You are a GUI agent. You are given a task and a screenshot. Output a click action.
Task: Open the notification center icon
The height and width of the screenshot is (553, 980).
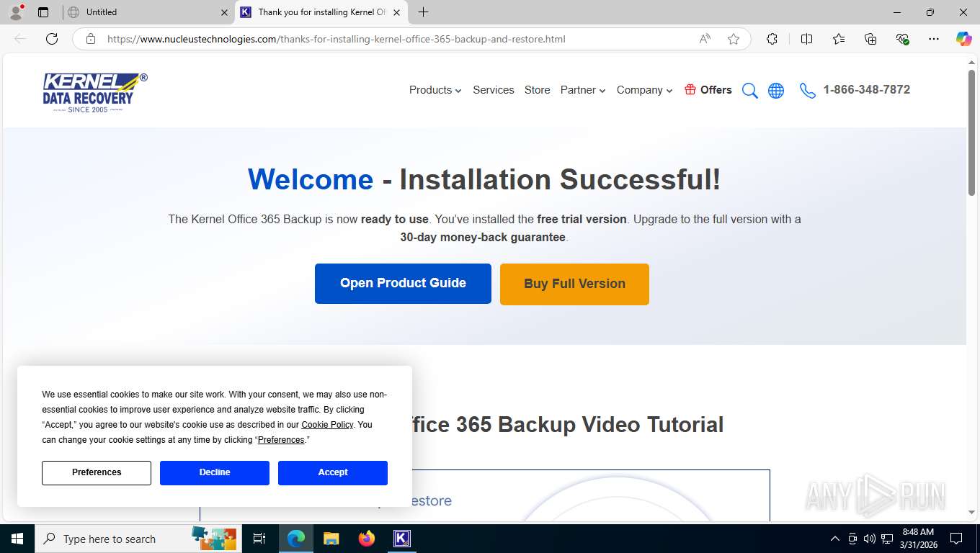(956, 539)
